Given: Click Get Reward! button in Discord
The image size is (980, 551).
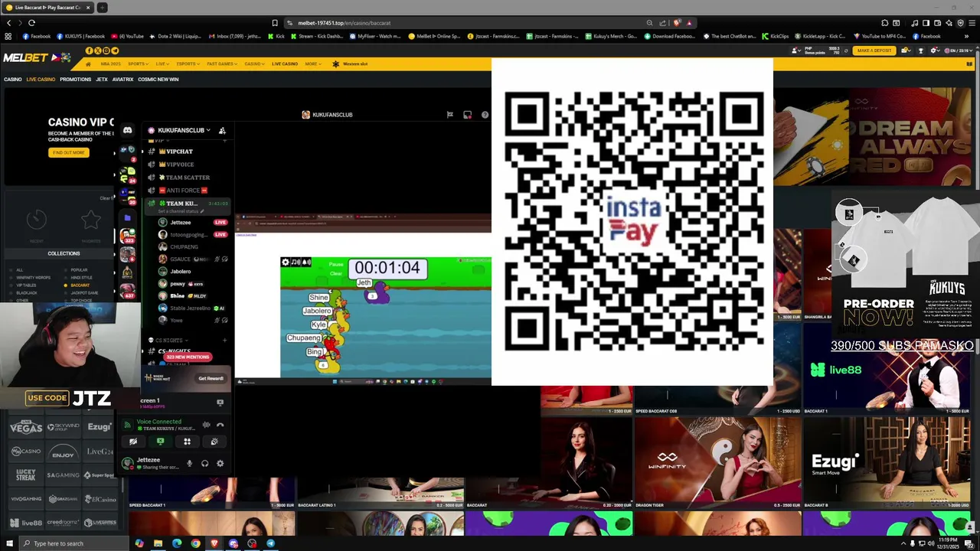Looking at the screenshot, I should point(211,378).
